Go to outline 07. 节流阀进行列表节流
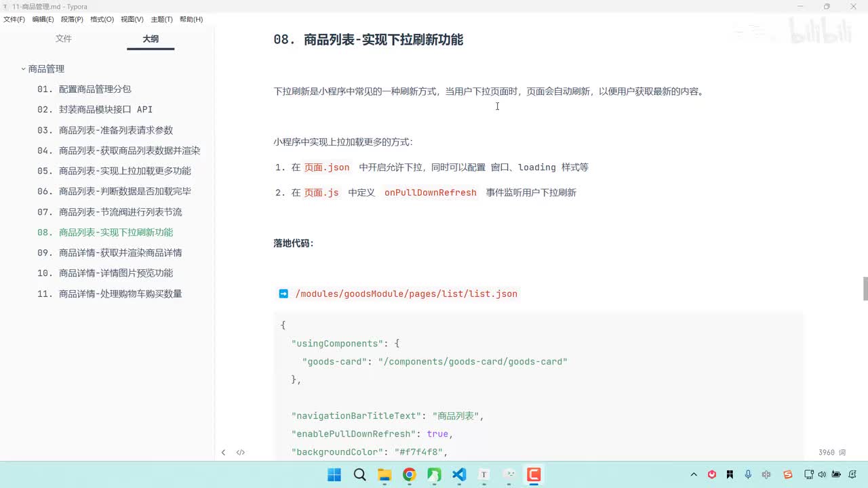The height and width of the screenshot is (488, 868). (x=110, y=211)
